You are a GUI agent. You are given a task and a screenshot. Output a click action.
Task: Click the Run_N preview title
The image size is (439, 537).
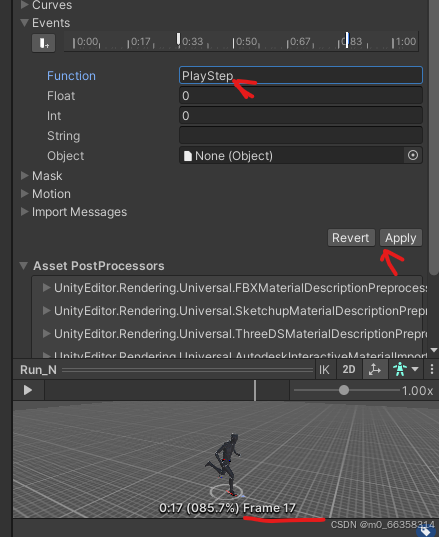click(x=38, y=370)
